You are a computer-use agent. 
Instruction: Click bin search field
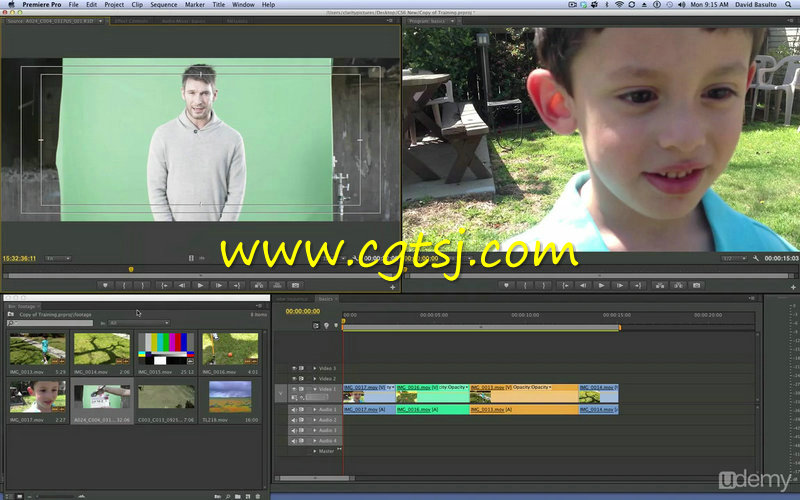(50, 323)
